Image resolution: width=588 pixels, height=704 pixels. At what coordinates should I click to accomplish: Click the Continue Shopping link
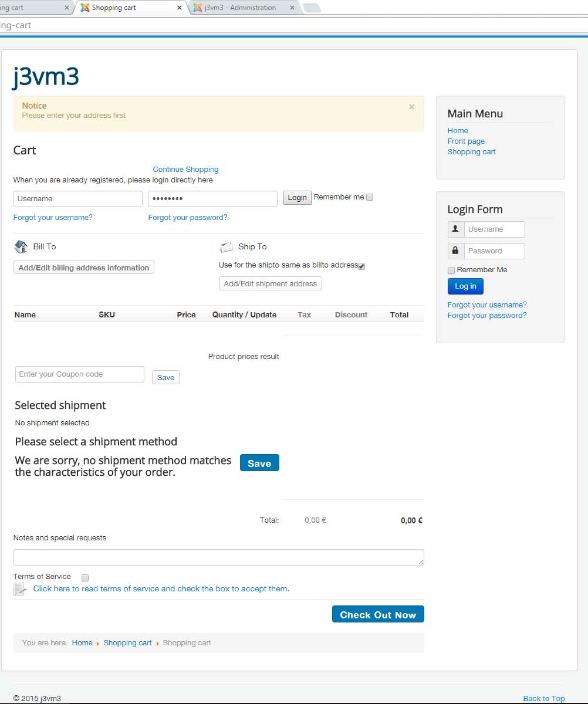(185, 170)
